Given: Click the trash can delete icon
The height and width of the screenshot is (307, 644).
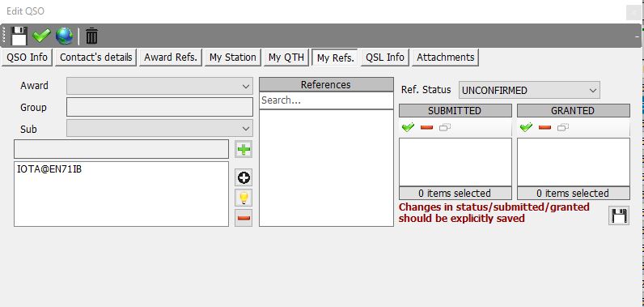Looking at the screenshot, I should (91, 36).
